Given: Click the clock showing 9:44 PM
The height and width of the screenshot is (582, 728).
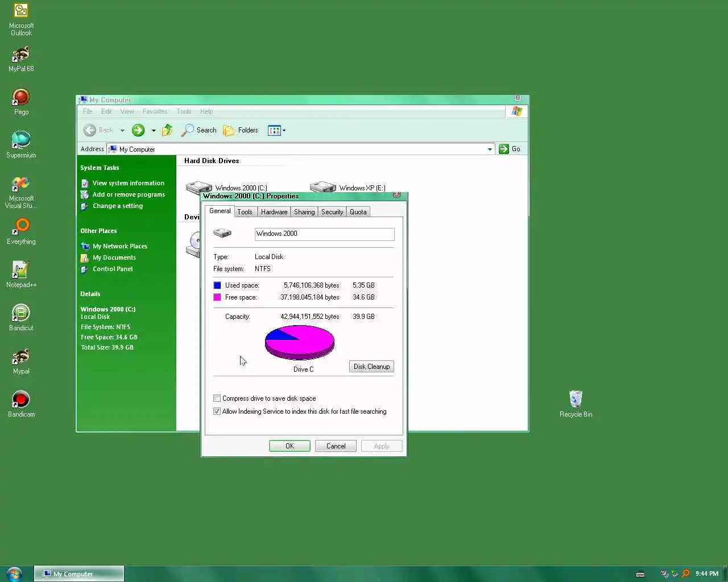Looking at the screenshot, I should 707,573.
